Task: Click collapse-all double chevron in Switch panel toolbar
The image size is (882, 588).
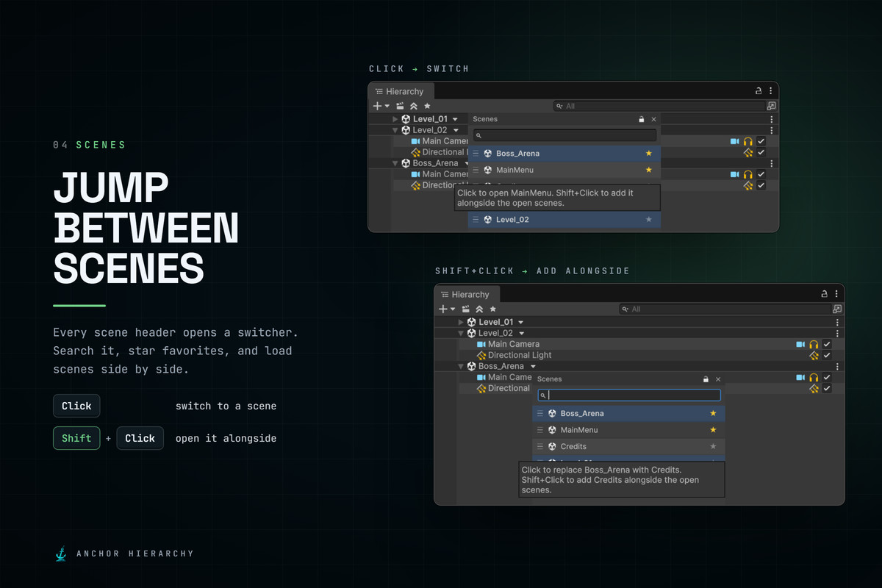Action: click(x=414, y=106)
